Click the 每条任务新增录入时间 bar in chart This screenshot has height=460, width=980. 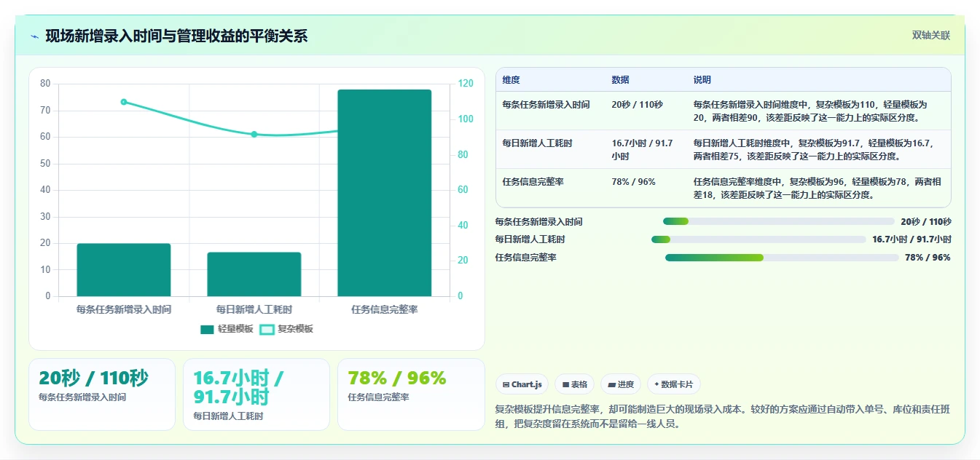point(124,269)
